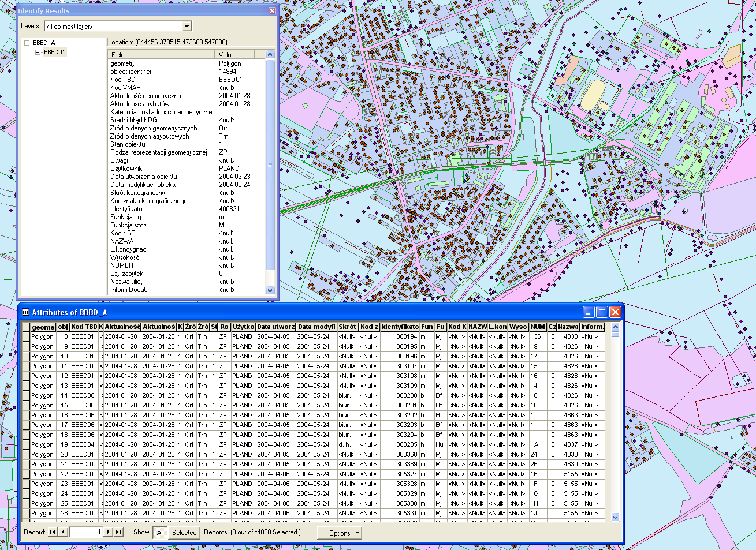Screen dimensions: 756x550
Task: Select row selector for object 26
Action: point(25,513)
